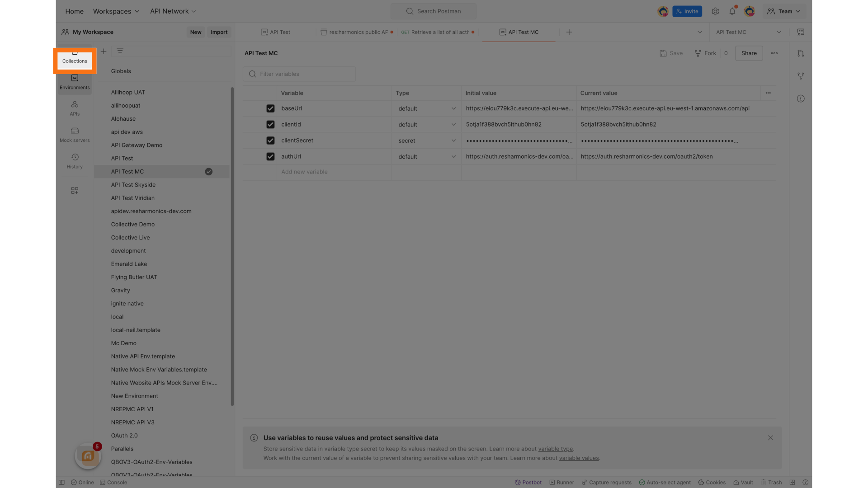Image resolution: width=868 pixels, height=488 pixels.
Task: Open the environment selector dropdown API Test MC
Action: [x=748, y=32]
